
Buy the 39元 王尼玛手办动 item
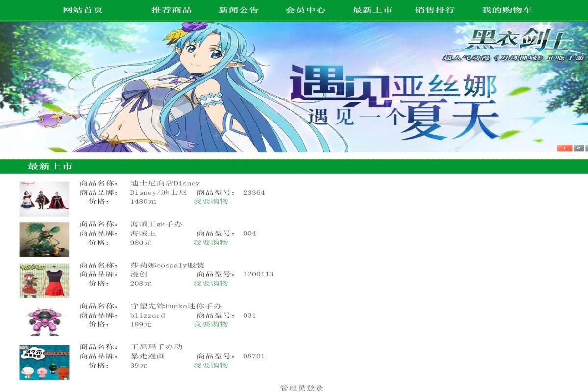click(x=210, y=365)
